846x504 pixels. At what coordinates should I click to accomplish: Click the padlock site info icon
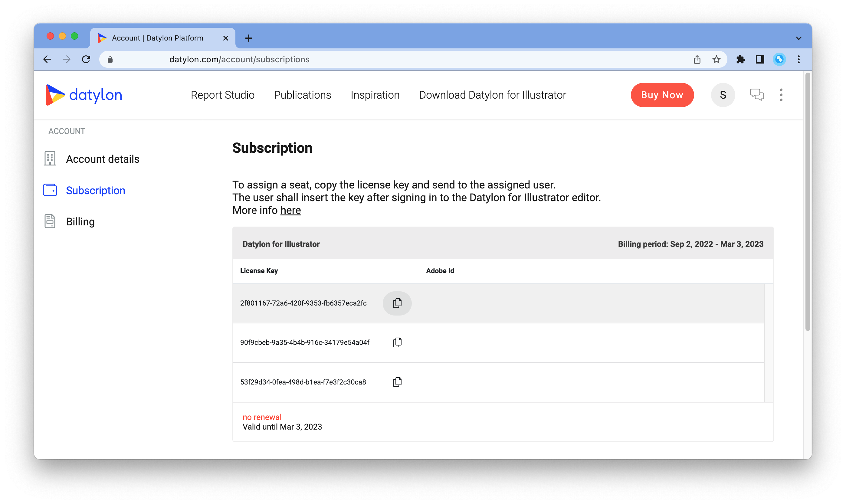[x=110, y=60]
